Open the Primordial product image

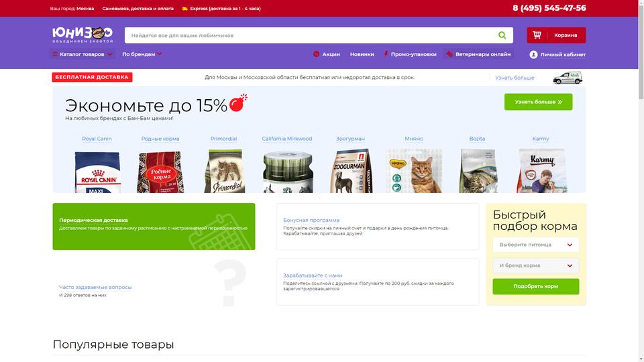[224, 171]
